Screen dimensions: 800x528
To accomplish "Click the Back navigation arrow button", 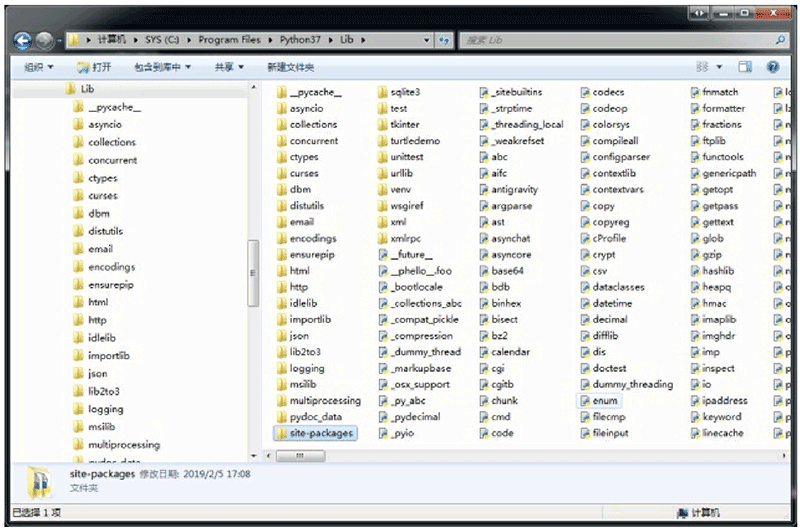I will [22, 40].
